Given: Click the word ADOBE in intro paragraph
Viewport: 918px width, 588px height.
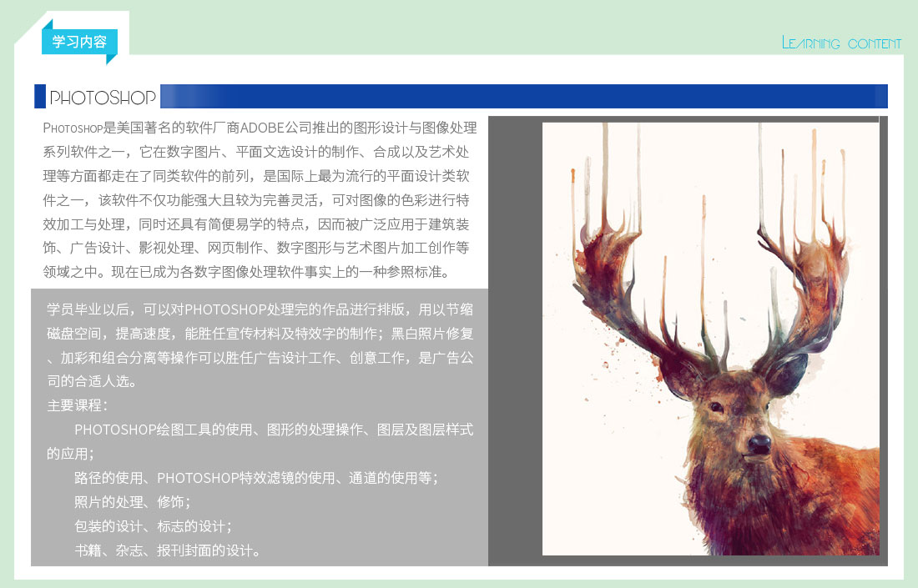Looking at the screenshot, I should (x=263, y=128).
